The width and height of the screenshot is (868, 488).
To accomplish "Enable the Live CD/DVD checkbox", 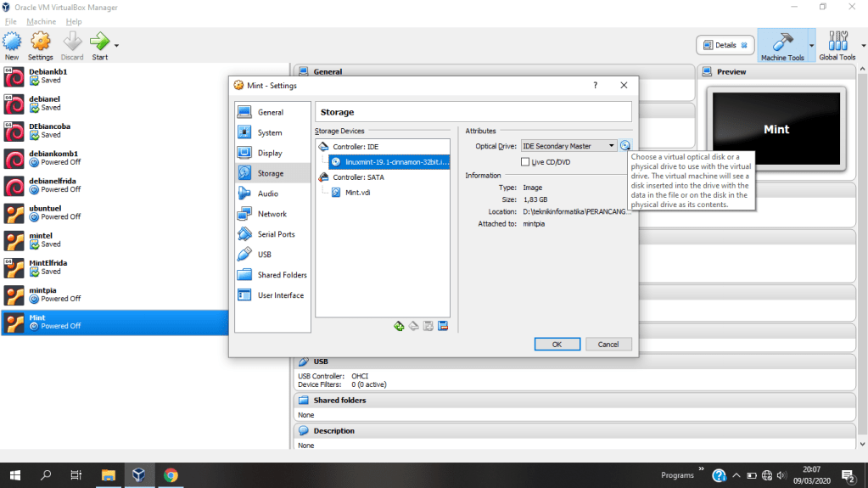I will point(525,162).
